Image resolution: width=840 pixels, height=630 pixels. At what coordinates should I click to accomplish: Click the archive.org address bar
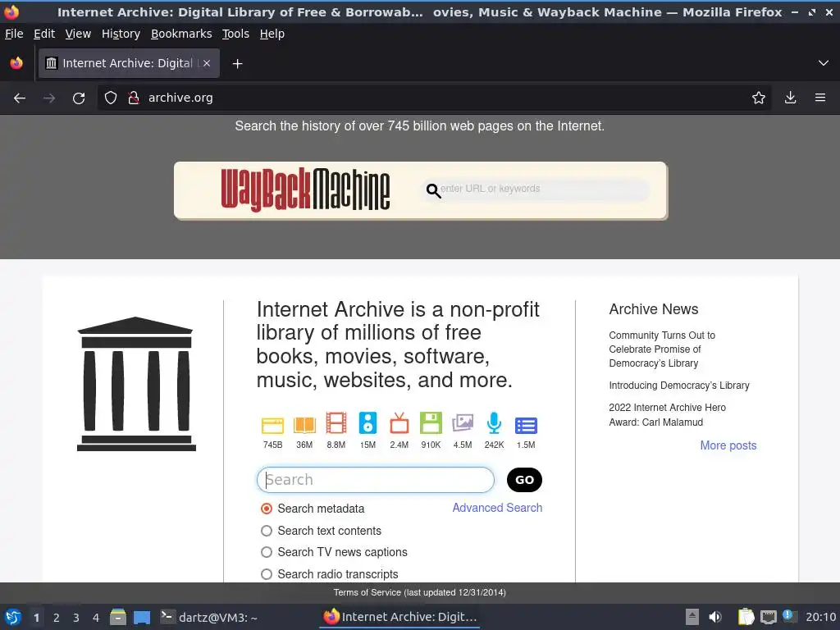[434, 98]
